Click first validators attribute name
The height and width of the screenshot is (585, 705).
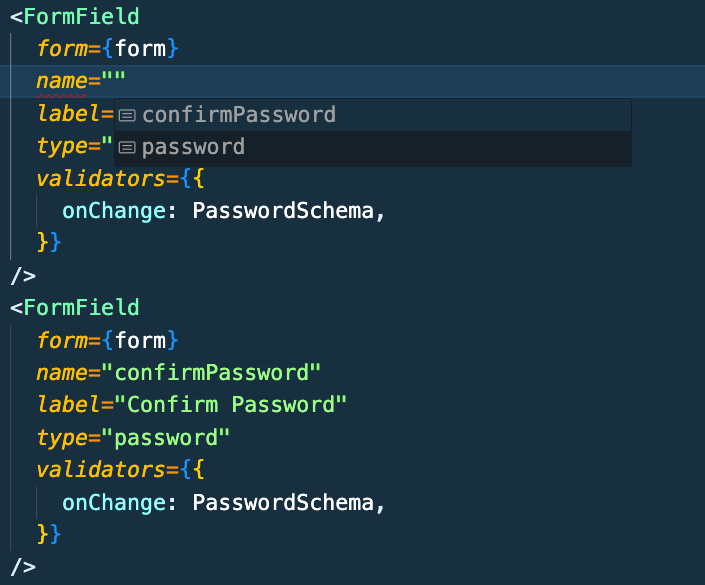click(x=101, y=179)
